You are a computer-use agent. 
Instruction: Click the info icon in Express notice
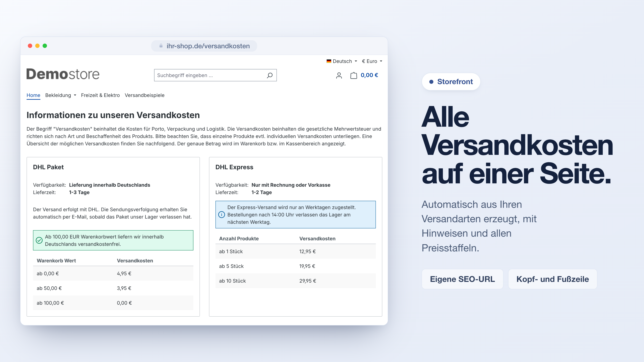click(x=222, y=215)
